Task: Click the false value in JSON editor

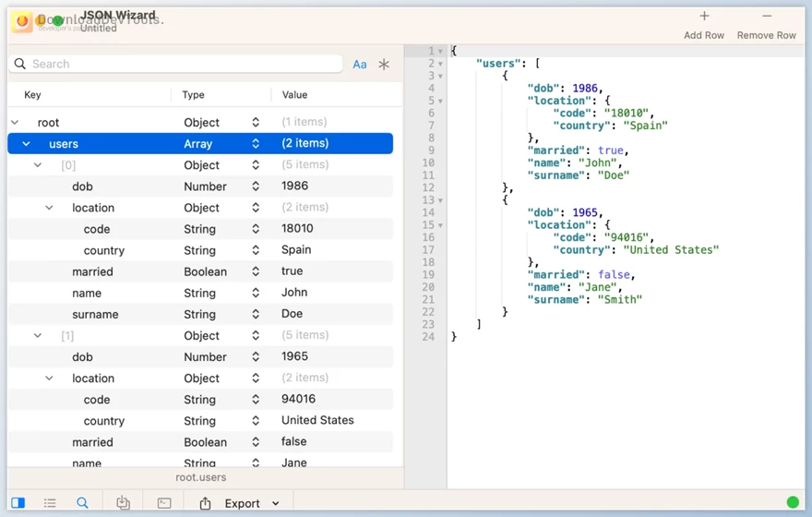Action: pyautogui.click(x=614, y=274)
